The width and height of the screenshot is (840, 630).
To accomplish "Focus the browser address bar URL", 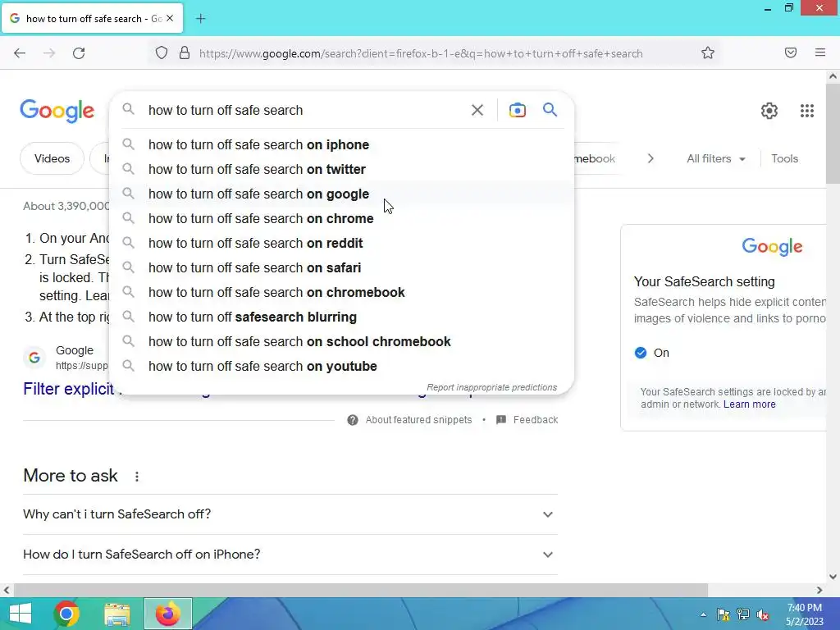I will [421, 53].
